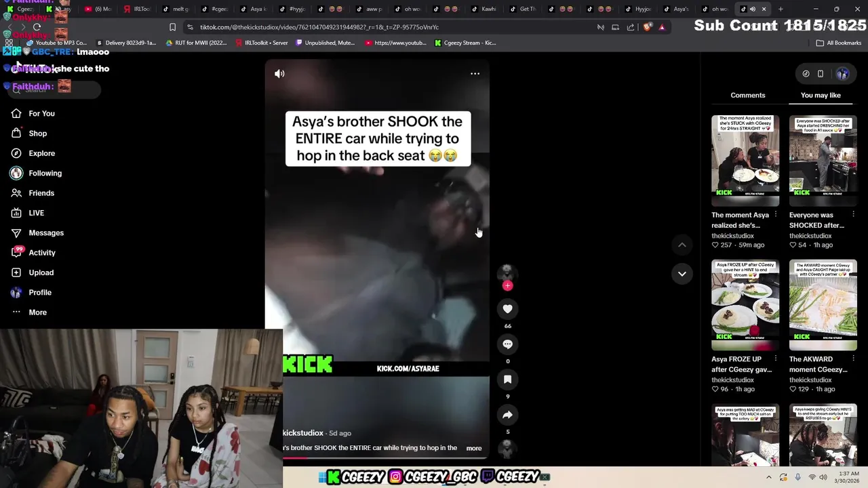Open kickstudiox profile from the video caption

pos(303,433)
